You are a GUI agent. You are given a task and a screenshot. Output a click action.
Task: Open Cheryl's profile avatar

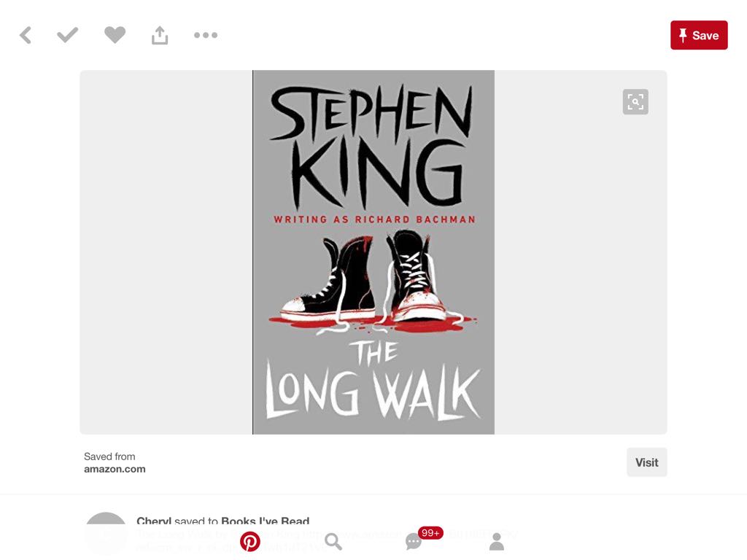click(x=106, y=533)
